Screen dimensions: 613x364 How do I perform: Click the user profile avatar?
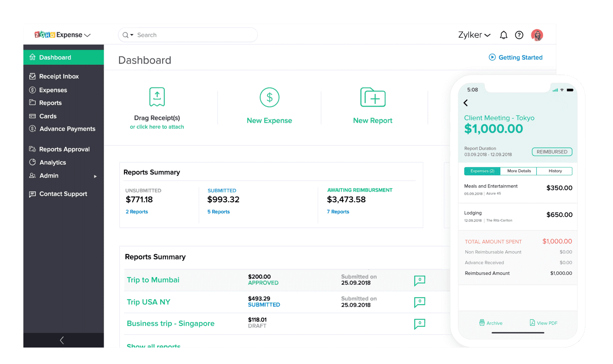(x=537, y=35)
